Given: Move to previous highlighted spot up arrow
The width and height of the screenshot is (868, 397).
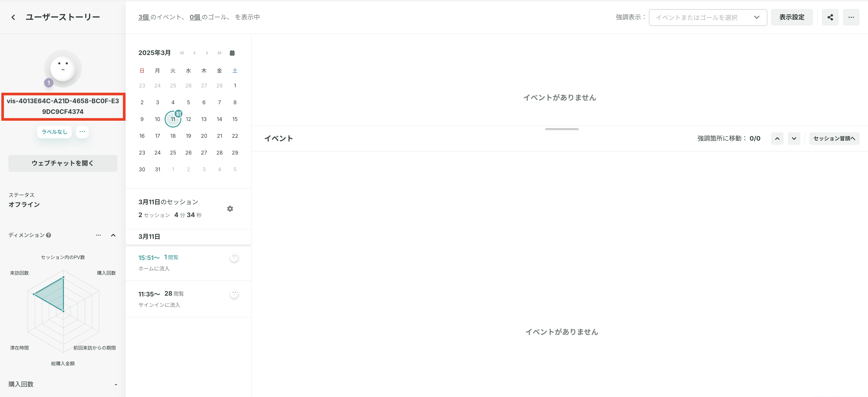Looking at the screenshot, I should pyautogui.click(x=777, y=138).
